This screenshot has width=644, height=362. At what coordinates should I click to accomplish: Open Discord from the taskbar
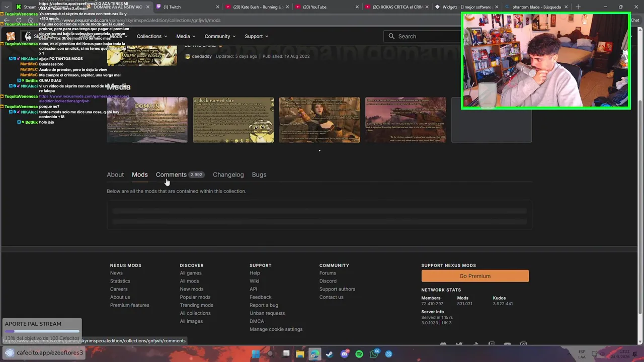(345, 354)
